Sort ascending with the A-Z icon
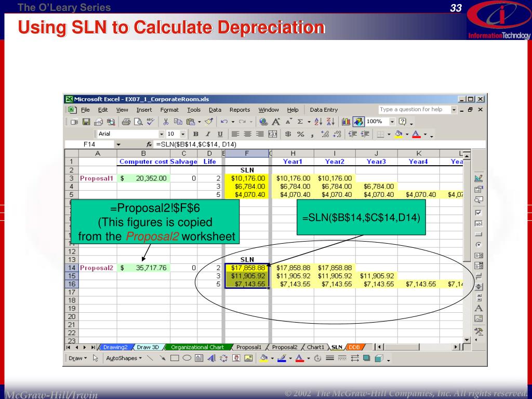 click(x=318, y=122)
